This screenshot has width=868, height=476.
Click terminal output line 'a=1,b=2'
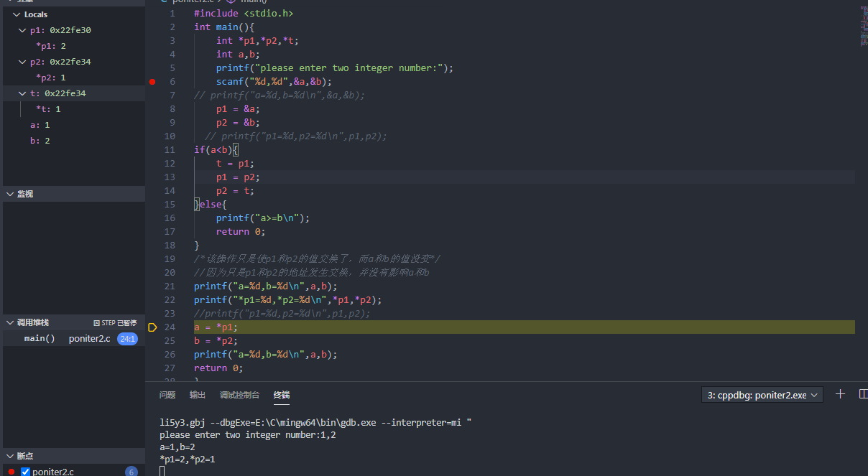click(x=177, y=447)
